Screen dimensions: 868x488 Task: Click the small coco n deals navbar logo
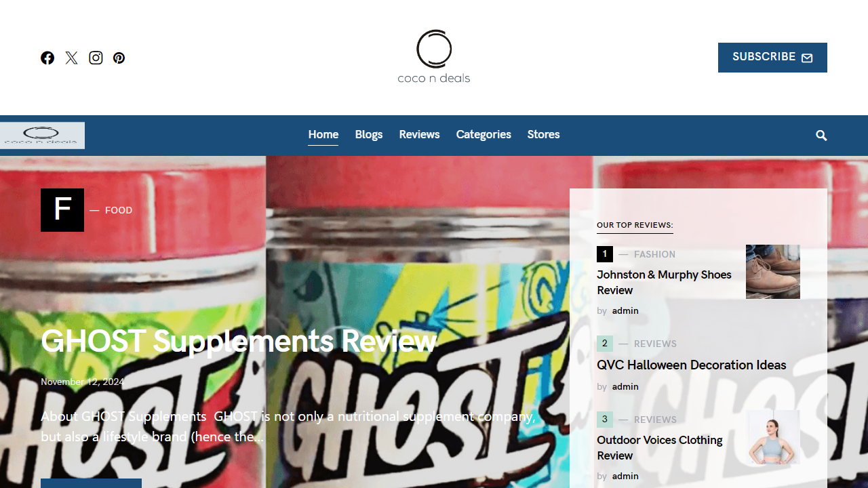point(42,136)
